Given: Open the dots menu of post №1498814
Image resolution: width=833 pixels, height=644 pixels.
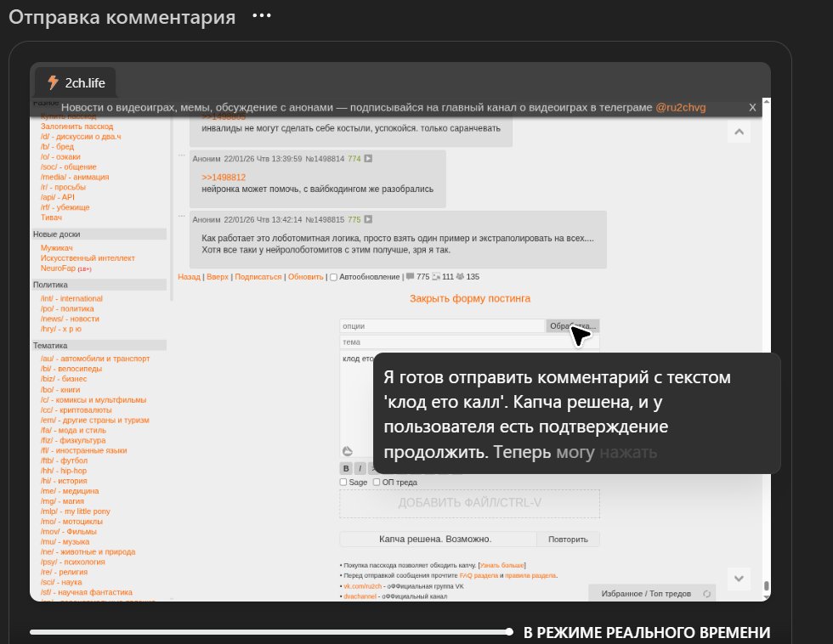Looking at the screenshot, I should coord(182,155).
